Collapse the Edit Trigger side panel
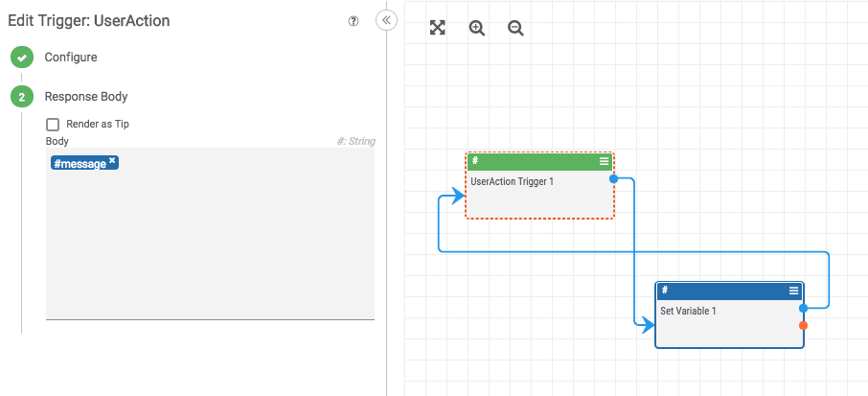Screen dimensions: 868x396 [x=386, y=20]
